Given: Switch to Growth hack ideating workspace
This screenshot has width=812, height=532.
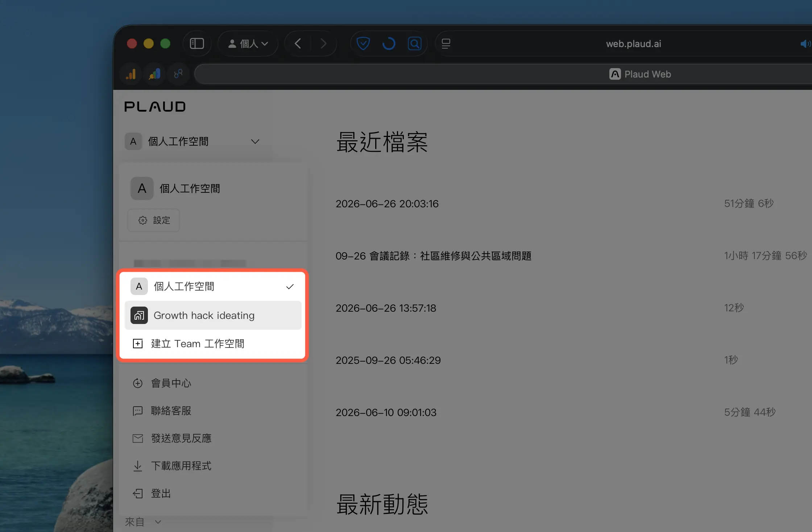Looking at the screenshot, I should coord(213,315).
